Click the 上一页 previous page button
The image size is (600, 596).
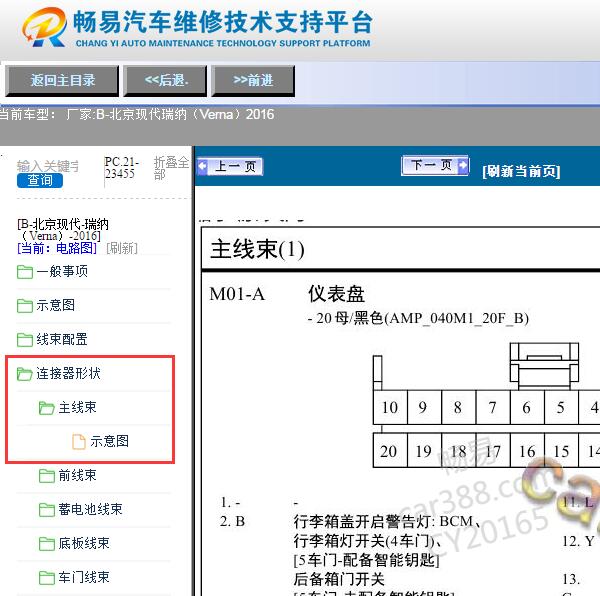[230, 167]
